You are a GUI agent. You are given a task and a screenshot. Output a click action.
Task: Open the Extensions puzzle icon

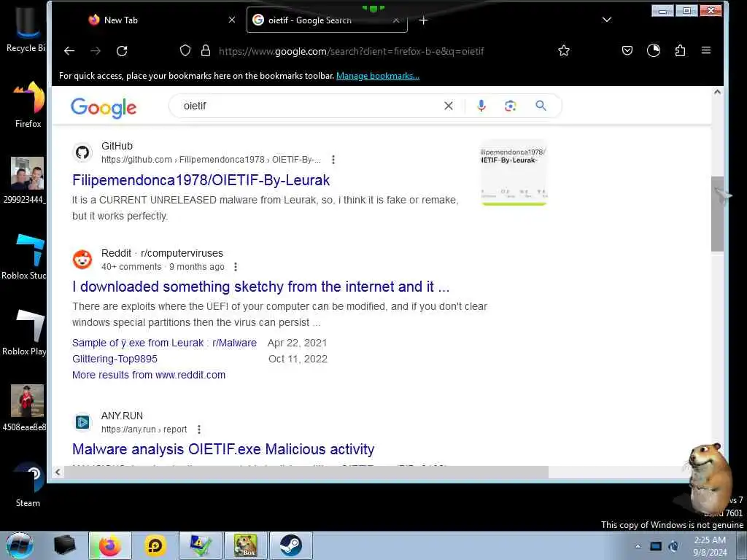[x=681, y=50]
